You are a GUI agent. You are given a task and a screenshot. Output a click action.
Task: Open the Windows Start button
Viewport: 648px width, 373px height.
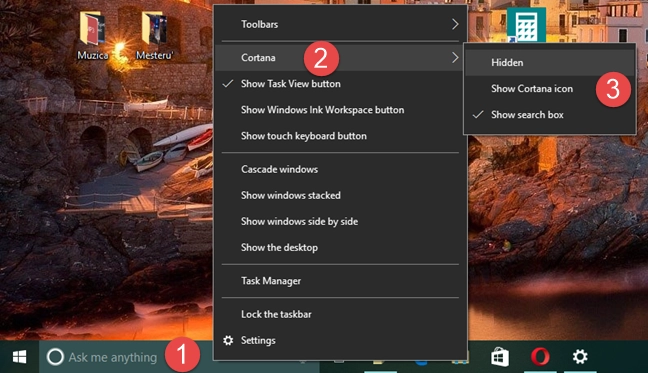(x=19, y=357)
